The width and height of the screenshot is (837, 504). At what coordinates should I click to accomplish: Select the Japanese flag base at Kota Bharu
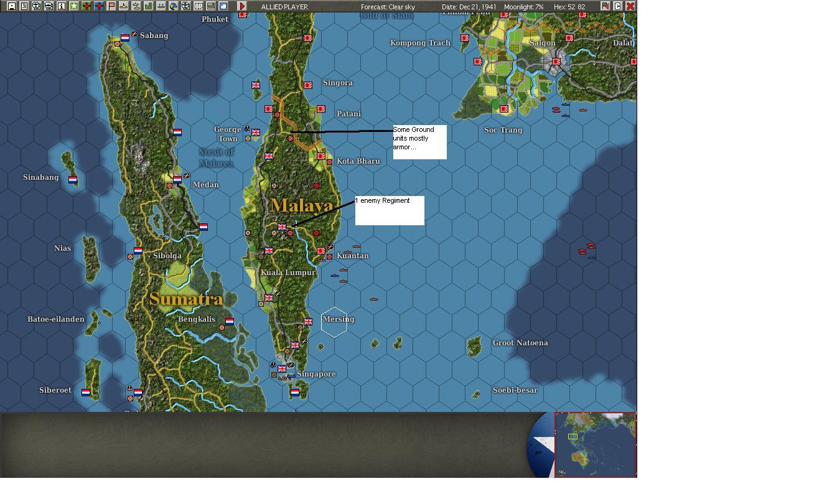321,156
